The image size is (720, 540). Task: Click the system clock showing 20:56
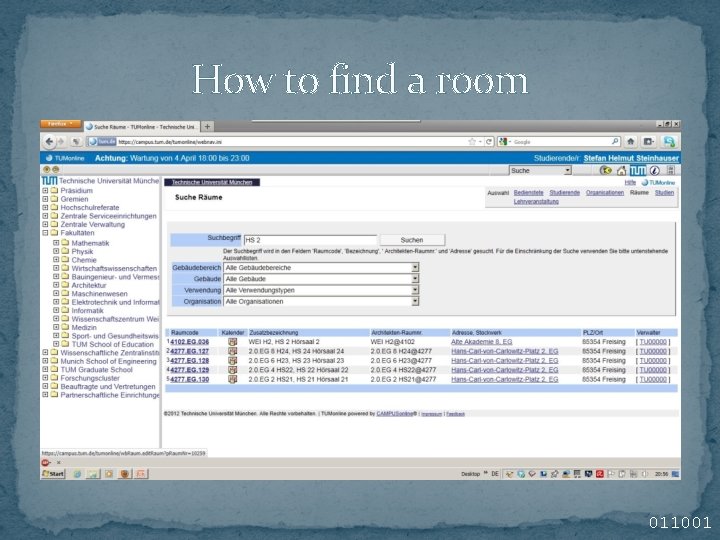(x=662, y=474)
